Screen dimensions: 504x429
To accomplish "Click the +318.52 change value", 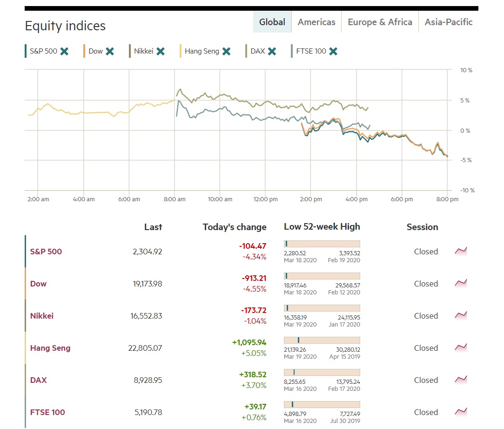I will click(253, 375).
